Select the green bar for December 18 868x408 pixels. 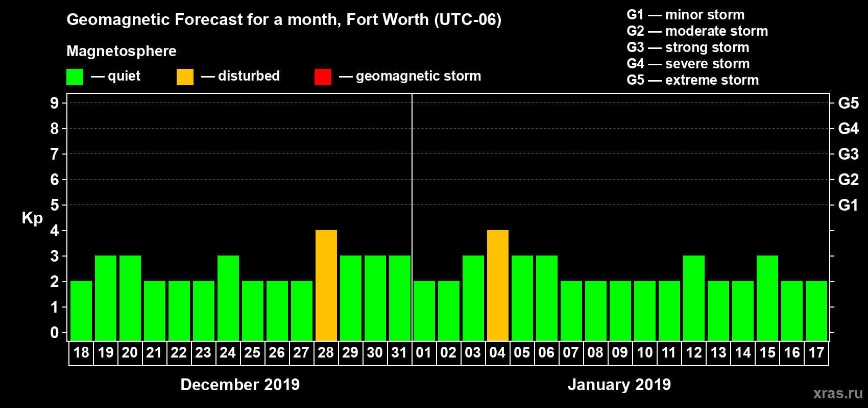point(81,311)
